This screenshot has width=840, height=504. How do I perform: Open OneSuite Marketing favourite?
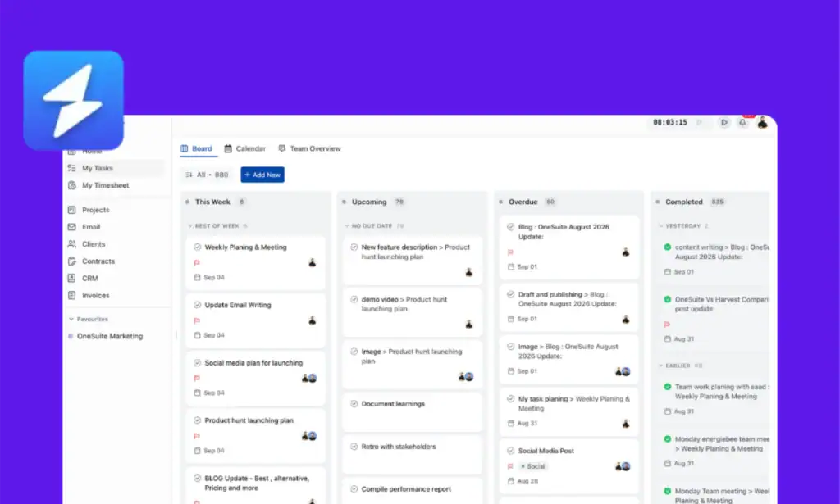coord(110,336)
